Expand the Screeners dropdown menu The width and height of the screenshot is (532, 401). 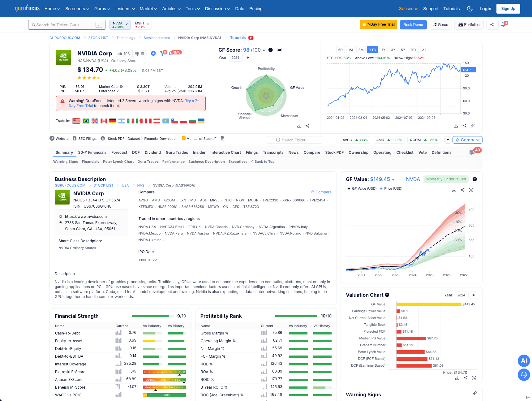click(77, 9)
